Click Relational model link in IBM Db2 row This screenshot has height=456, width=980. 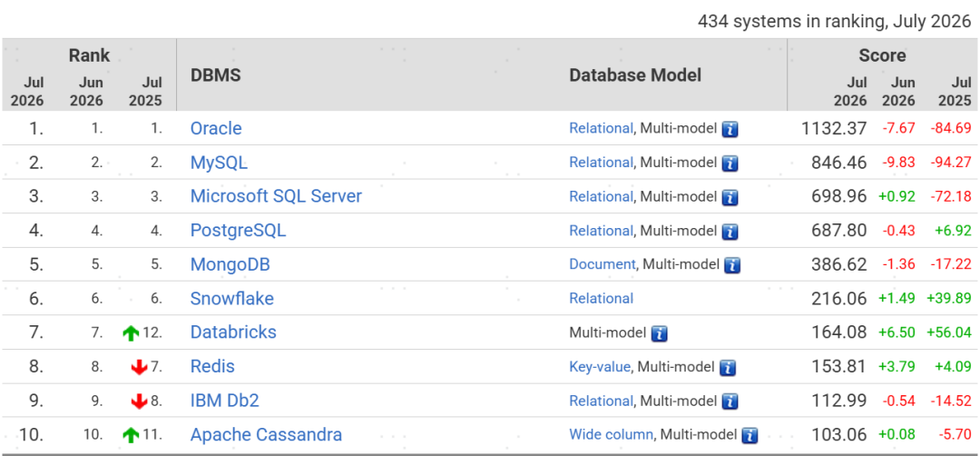coord(602,401)
